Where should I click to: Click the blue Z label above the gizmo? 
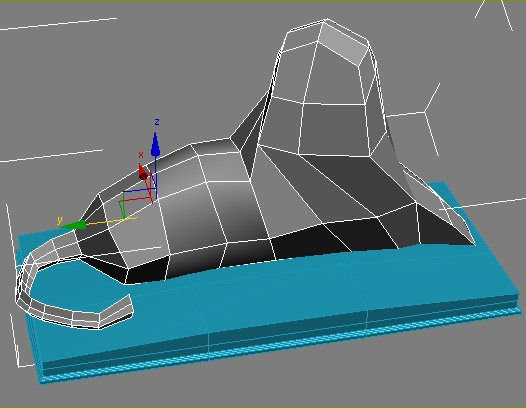point(157,122)
